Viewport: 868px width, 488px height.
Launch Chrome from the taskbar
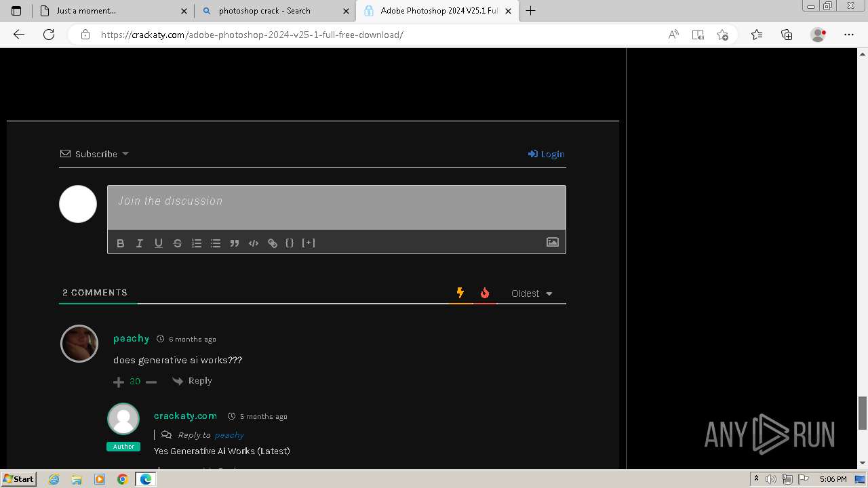[x=123, y=479]
